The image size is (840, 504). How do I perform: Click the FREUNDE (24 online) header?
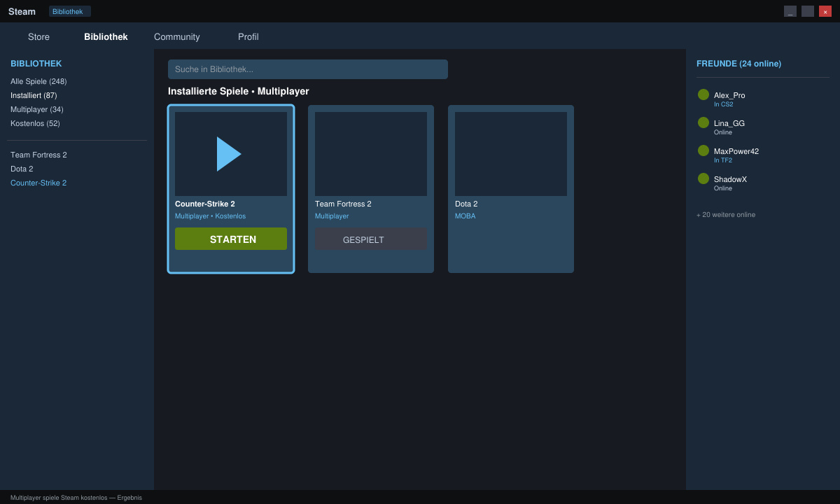pos(738,64)
